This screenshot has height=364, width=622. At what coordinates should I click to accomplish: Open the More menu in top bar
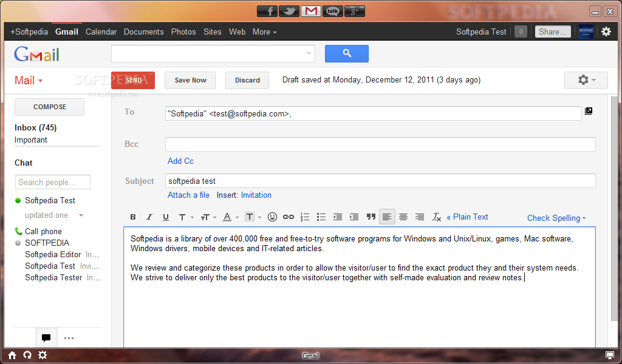(265, 32)
